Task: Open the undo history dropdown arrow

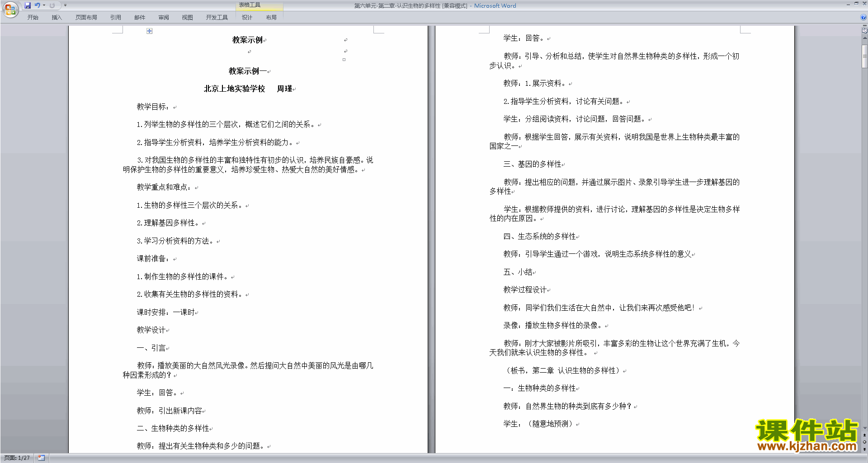Action: tap(44, 5)
